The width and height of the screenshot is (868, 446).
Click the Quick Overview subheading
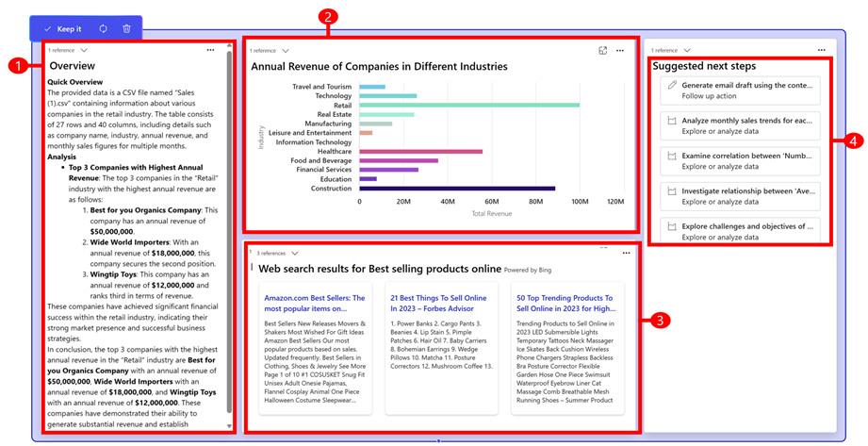(74, 82)
